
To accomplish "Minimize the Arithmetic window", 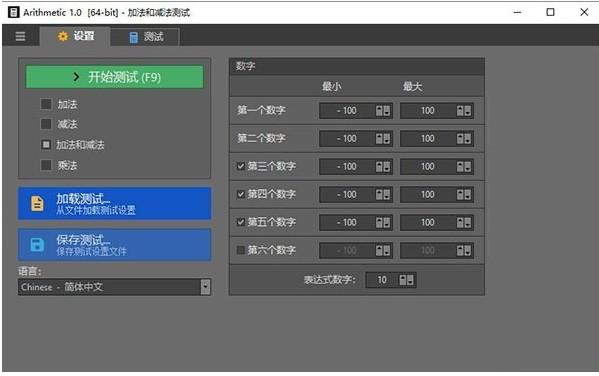I will point(517,12).
